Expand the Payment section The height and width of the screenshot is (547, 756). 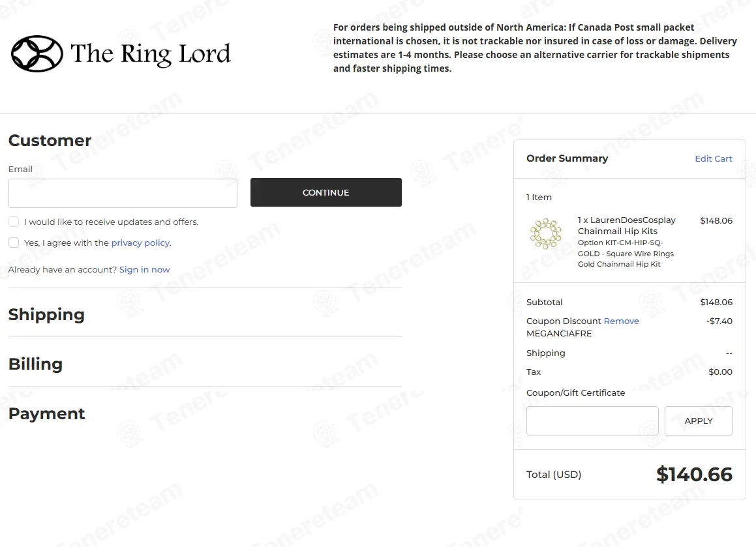click(46, 413)
